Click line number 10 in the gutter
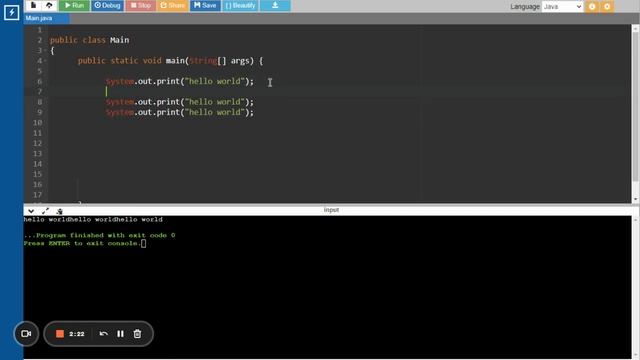Screen dimensions: 640x360 tap(38, 122)
